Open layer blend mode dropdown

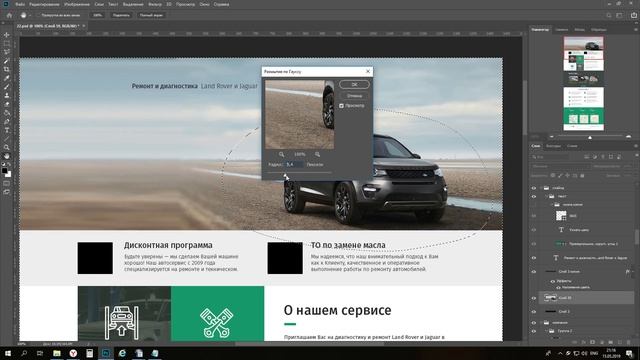click(x=560, y=167)
